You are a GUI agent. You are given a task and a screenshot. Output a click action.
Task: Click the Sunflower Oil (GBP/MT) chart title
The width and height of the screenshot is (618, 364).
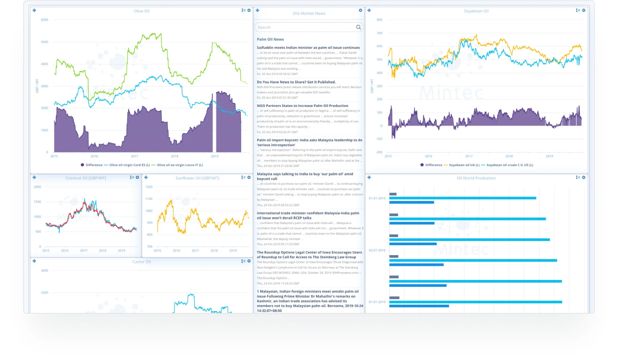197,178
